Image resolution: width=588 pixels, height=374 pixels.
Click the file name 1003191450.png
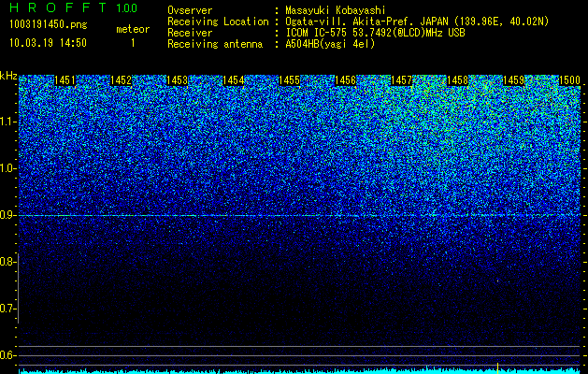49,24
